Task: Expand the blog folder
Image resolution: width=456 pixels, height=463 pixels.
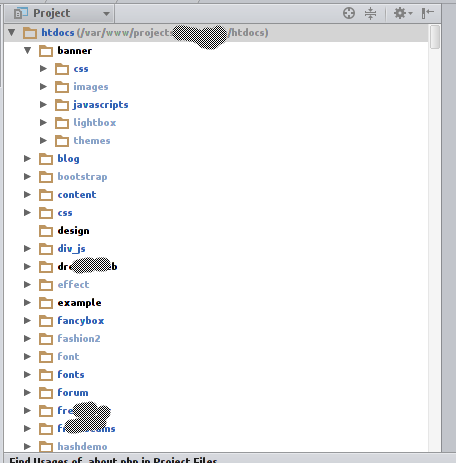Action: click(x=27, y=158)
